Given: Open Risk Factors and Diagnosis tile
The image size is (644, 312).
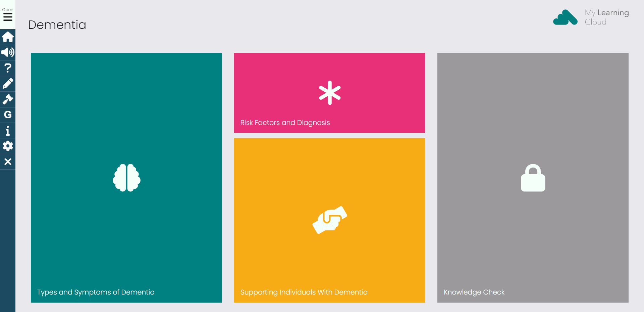Looking at the screenshot, I should [330, 93].
